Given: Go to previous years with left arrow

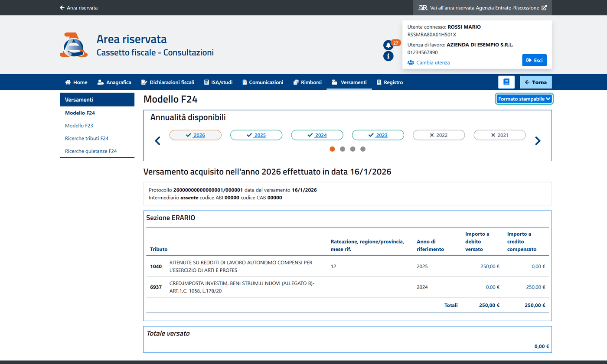Looking at the screenshot, I should [x=157, y=141].
